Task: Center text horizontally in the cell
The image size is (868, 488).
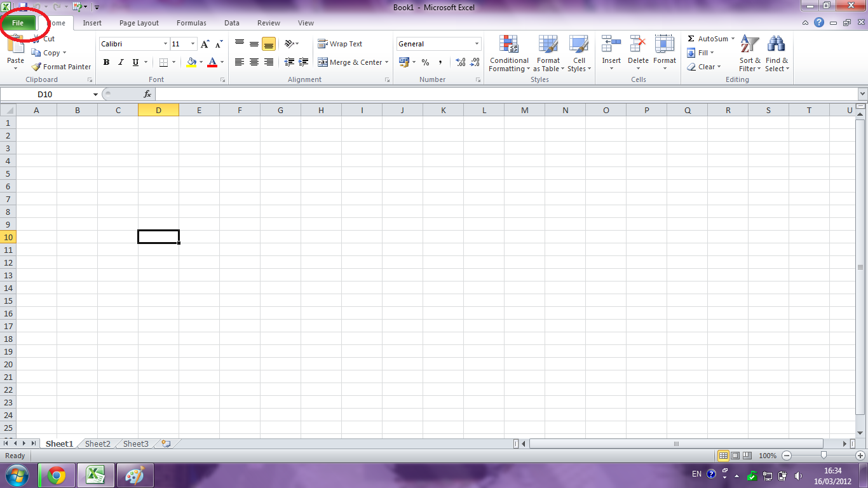Action: tap(254, 62)
